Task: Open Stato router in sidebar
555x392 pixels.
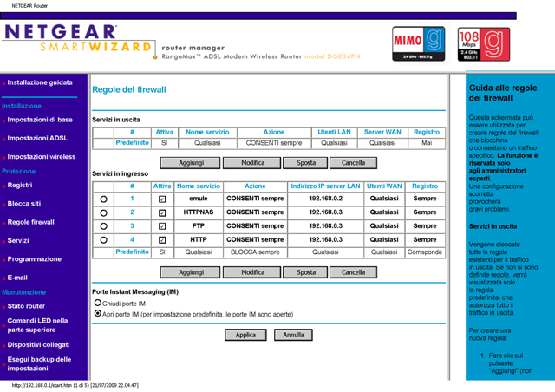Action: 26,306
